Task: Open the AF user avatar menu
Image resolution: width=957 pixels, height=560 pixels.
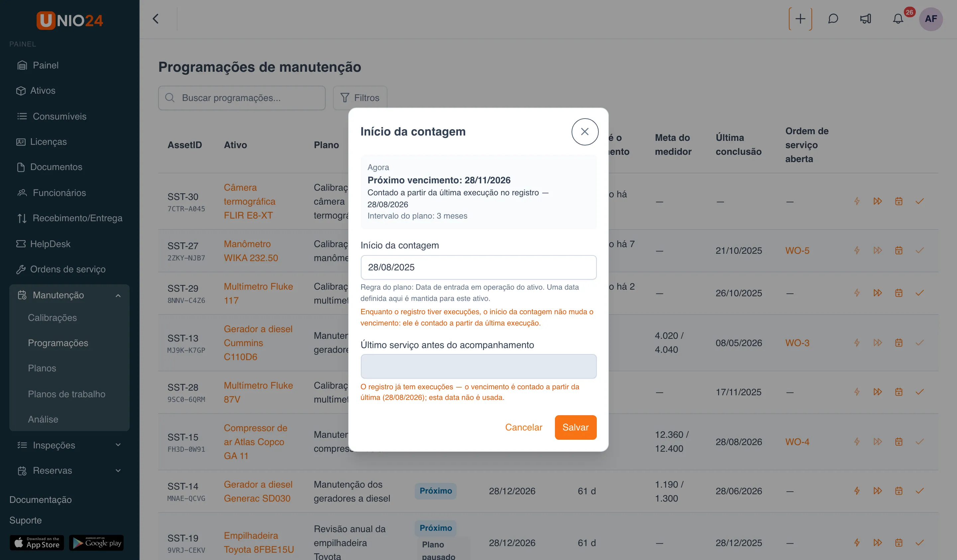Action: (930, 19)
